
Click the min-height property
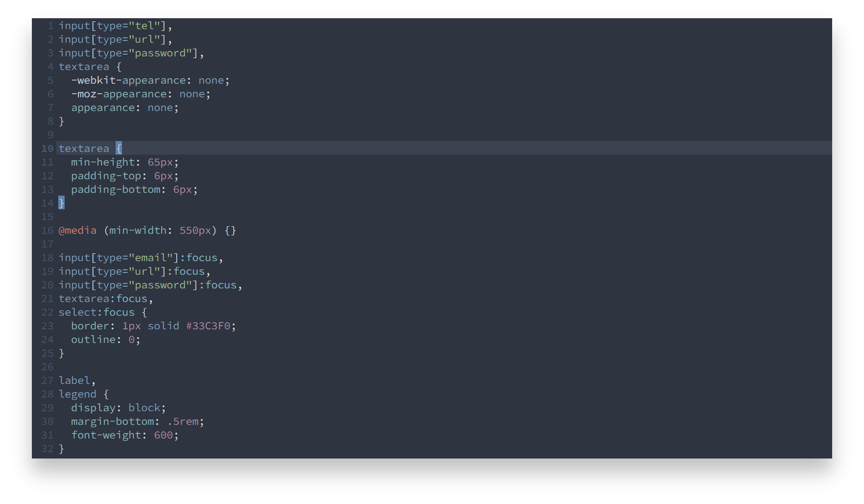[103, 162]
